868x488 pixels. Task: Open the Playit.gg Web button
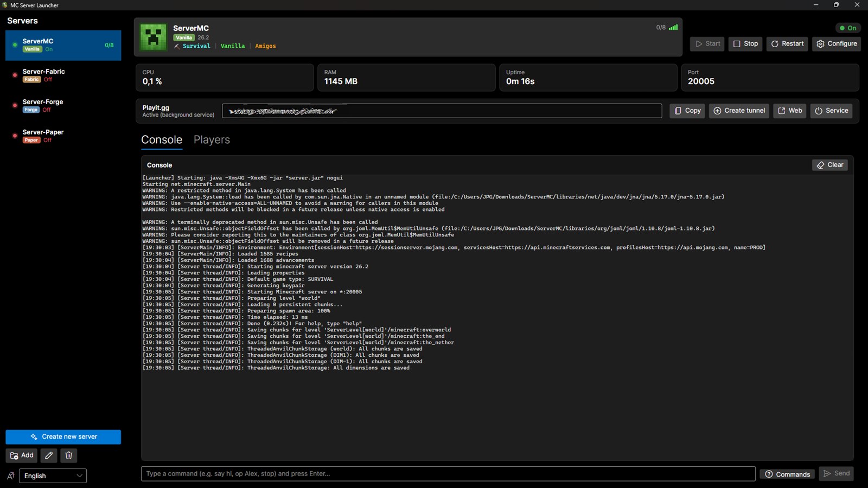pyautogui.click(x=790, y=111)
